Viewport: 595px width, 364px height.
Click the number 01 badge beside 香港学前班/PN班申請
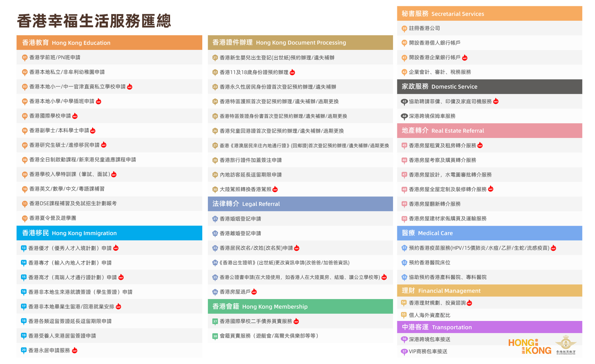(25, 58)
